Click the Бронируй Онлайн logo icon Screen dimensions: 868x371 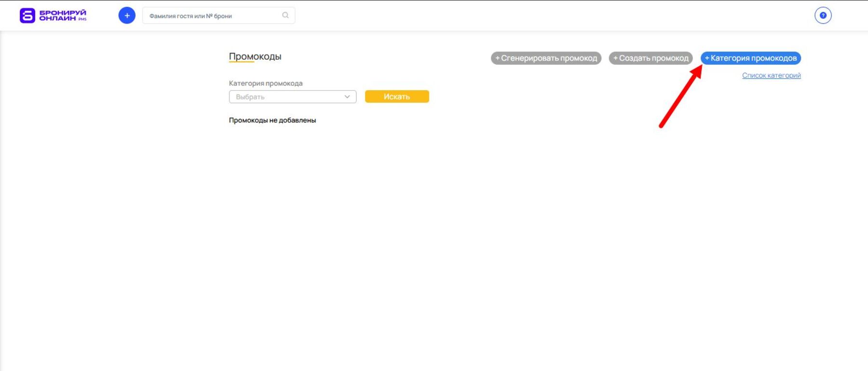(x=27, y=15)
